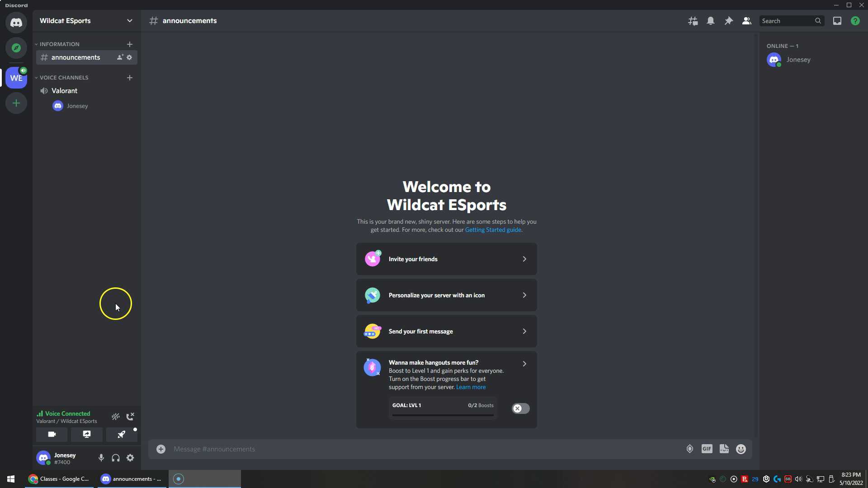The width and height of the screenshot is (868, 488).
Task: Mute your microphone
Action: (x=101, y=458)
